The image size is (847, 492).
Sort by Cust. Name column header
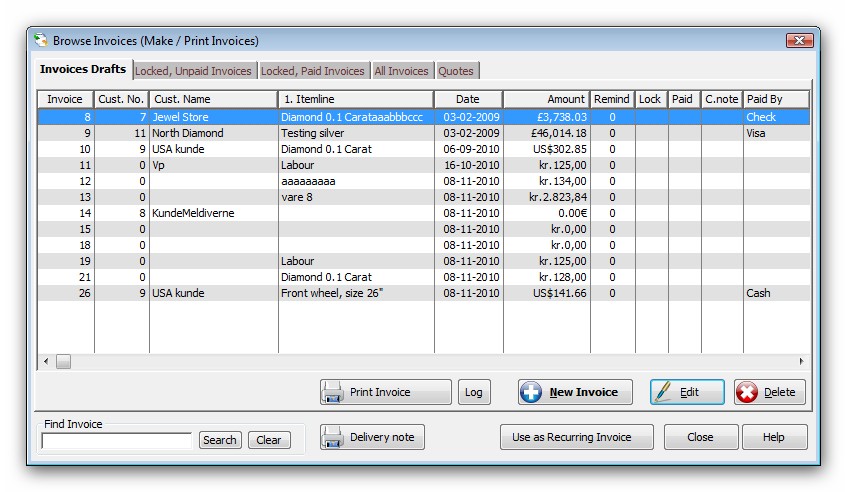click(x=213, y=99)
